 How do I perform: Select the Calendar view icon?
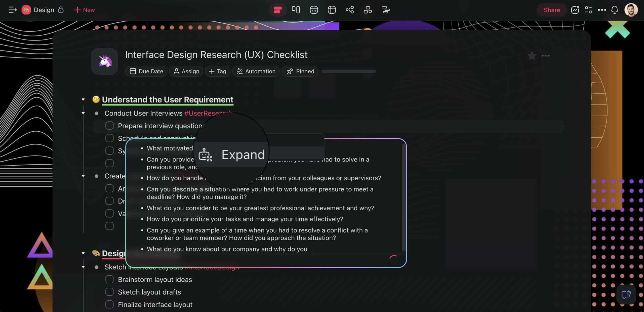click(x=314, y=10)
